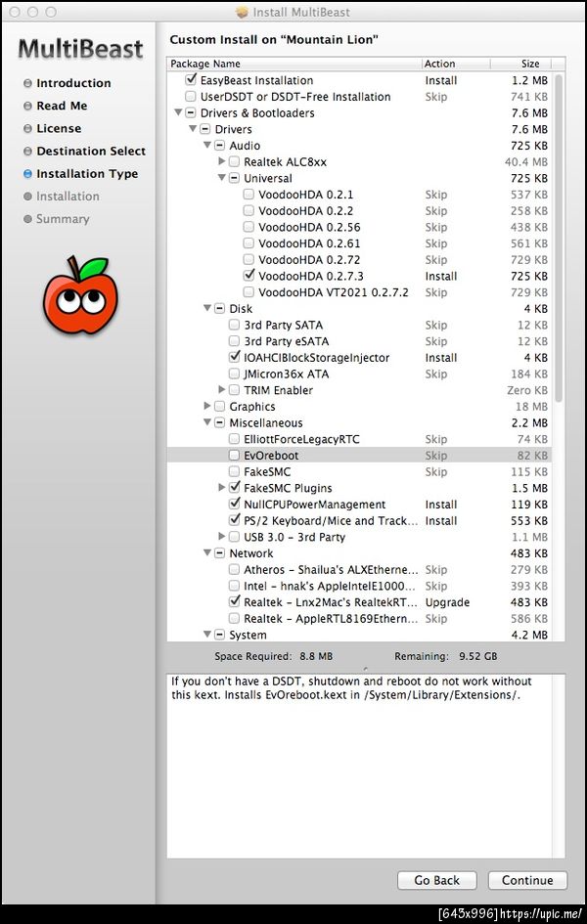The width and height of the screenshot is (587, 924).
Task: Click the Action column header
Action: (x=456, y=64)
